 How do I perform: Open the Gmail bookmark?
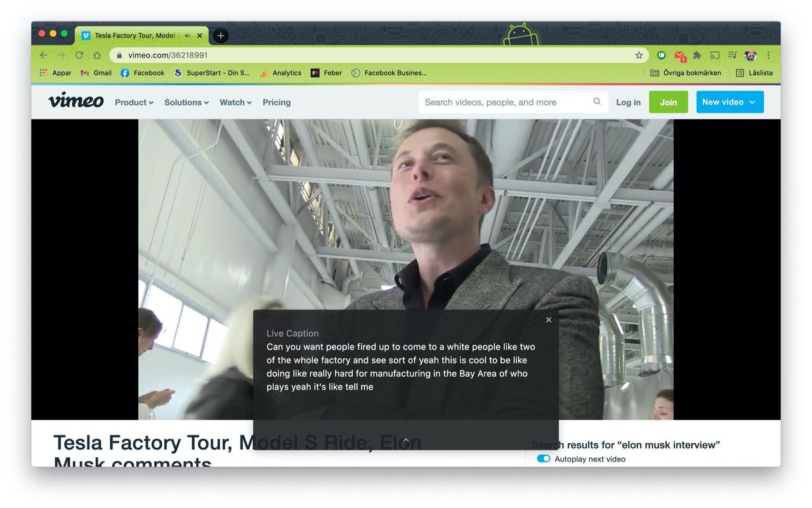pos(96,73)
